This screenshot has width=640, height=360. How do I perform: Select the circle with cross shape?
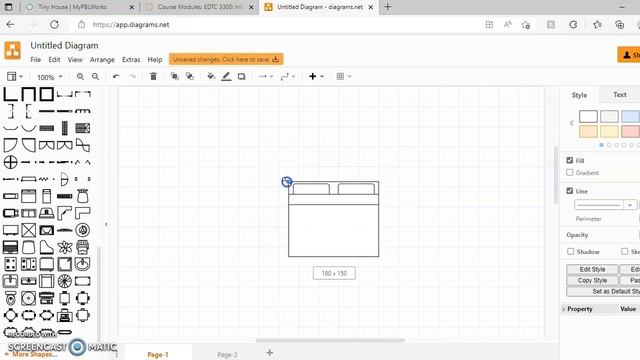click(11, 162)
